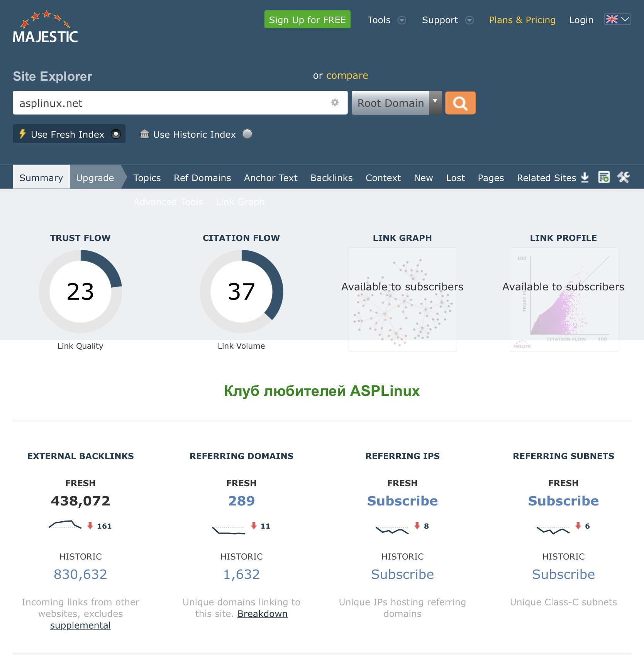Click Referring IPs Historic Subscribe link

pyautogui.click(x=402, y=574)
